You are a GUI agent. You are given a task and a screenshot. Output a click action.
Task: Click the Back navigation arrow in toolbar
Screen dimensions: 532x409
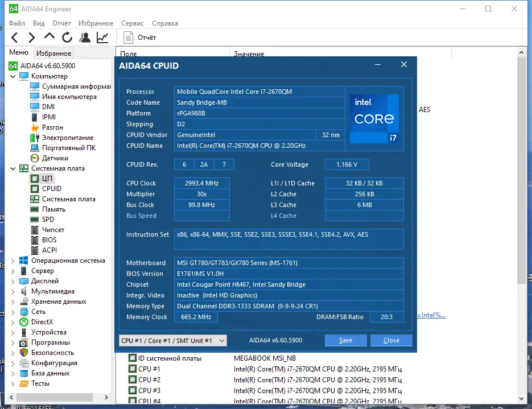[15, 38]
